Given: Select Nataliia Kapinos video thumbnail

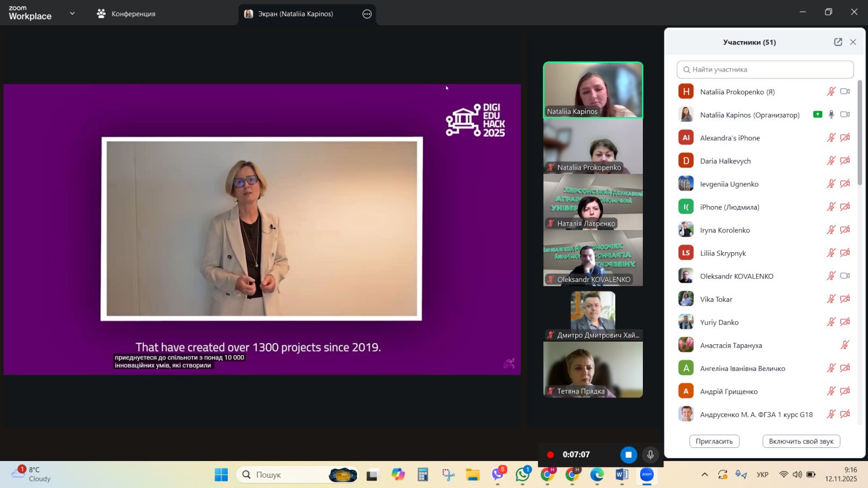Looking at the screenshot, I should click(593, 90).
